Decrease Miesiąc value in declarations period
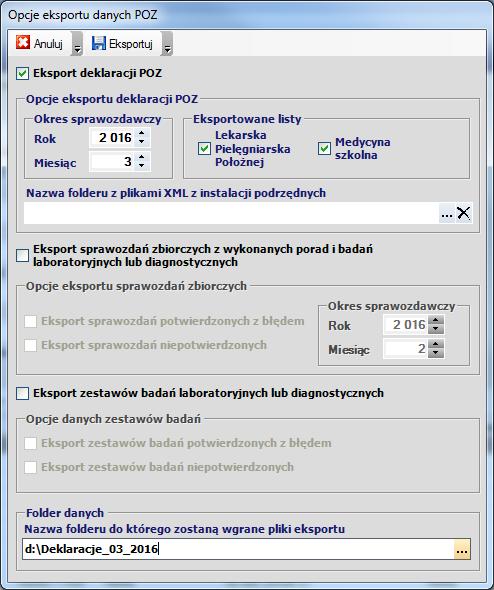The height and width of the screenshot is (590, 494). [141, 165]
